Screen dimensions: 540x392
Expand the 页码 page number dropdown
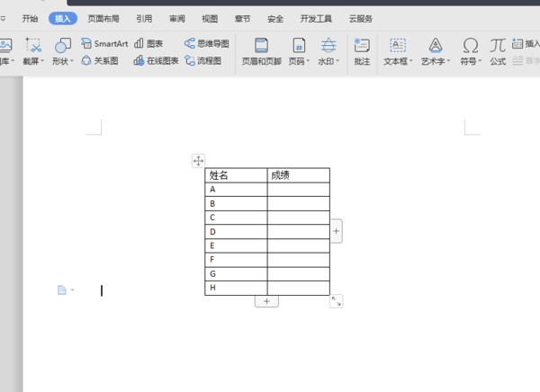pyautogui.click(x=299, y=51)
